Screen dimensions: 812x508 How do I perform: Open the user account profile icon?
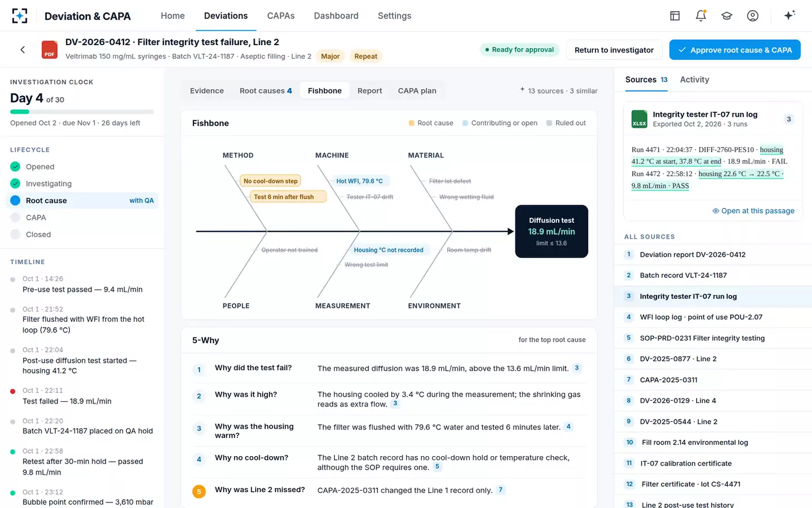coord(753,16)
